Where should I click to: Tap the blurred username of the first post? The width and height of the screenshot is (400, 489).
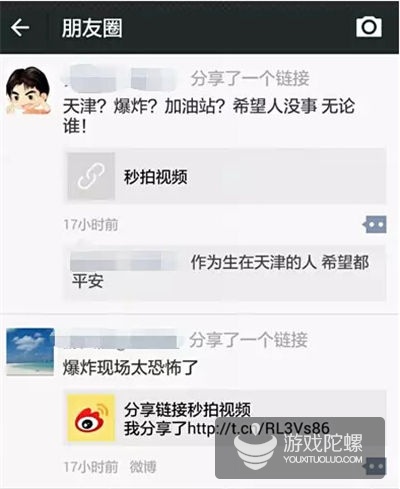click(121, 79)
